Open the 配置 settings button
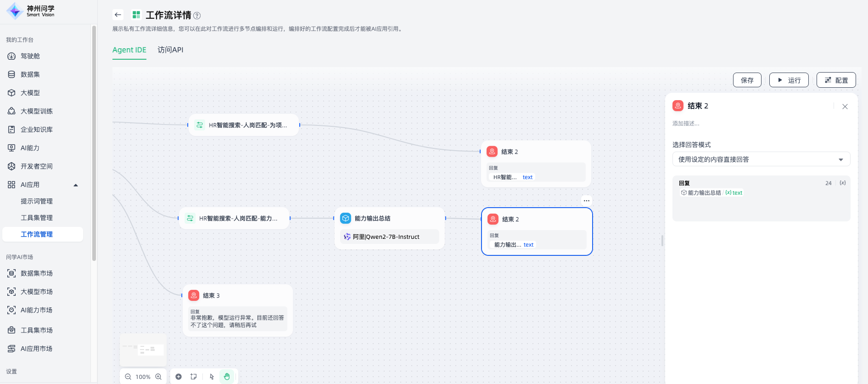 point(836,80)
